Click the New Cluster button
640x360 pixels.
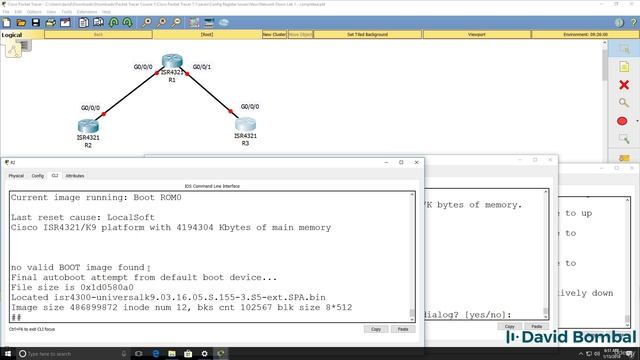tap(274, 35)
